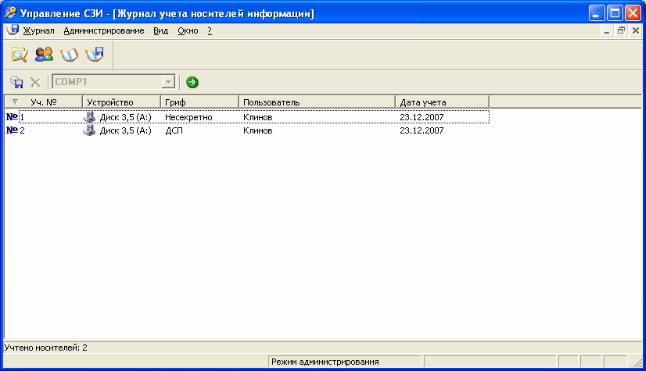Click Диск 3,5 (A:) in record 2

[x=126, y=131]
